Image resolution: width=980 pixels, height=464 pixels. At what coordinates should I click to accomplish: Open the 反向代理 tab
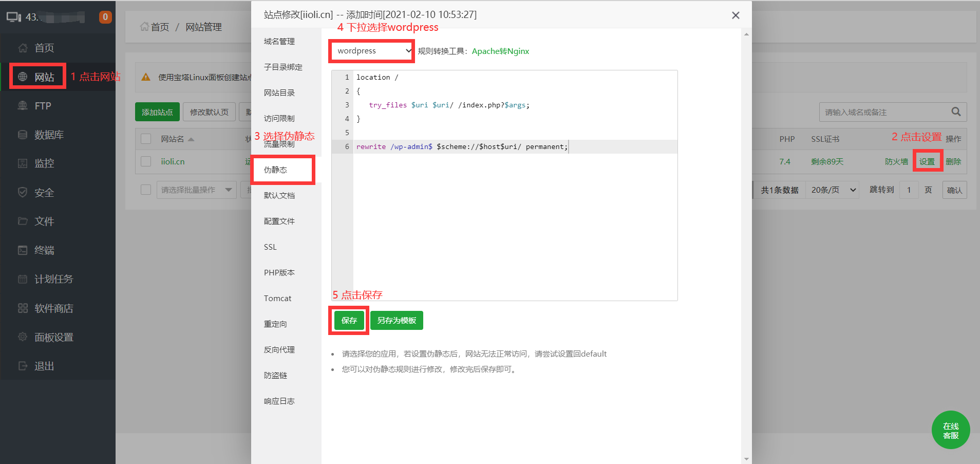coord(279,349)
